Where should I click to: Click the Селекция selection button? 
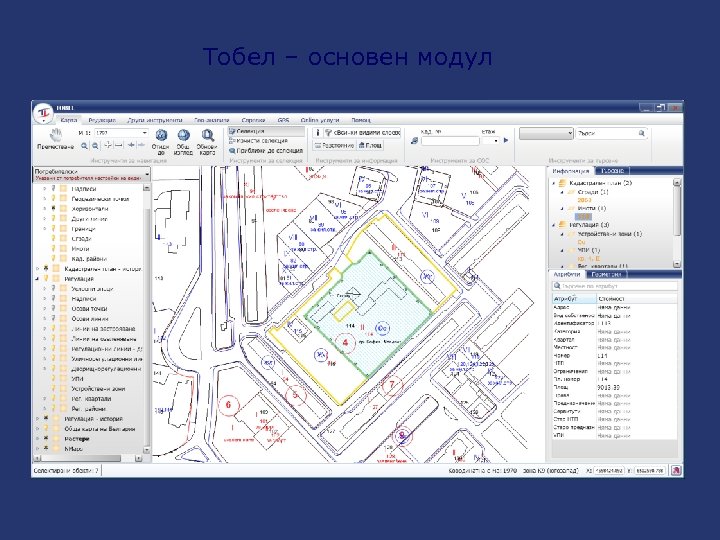[x=266, y=131]
